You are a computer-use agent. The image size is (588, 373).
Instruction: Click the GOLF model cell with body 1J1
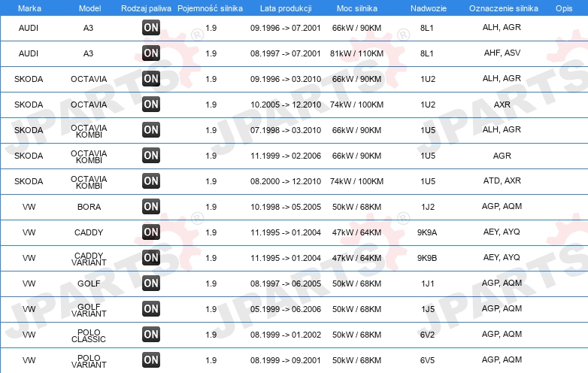[89, 284]
